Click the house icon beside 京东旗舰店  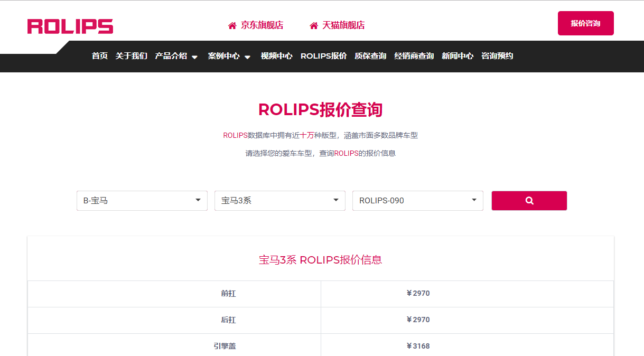point(232,25)
